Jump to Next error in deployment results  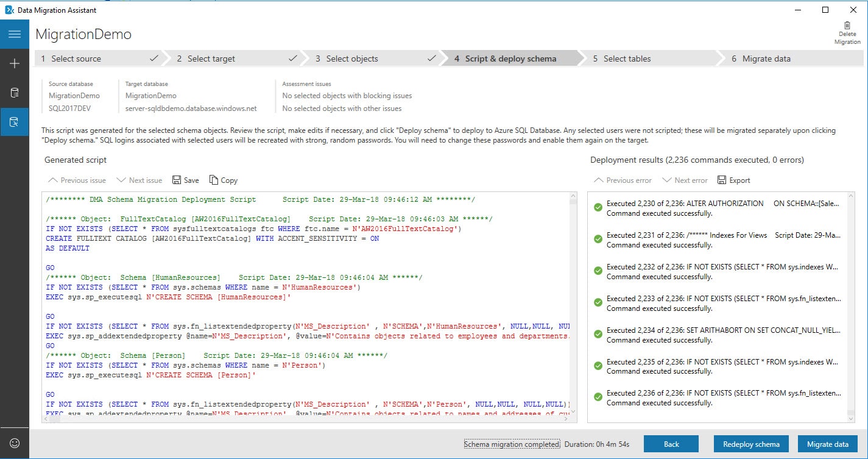click(x=685, y=180)
